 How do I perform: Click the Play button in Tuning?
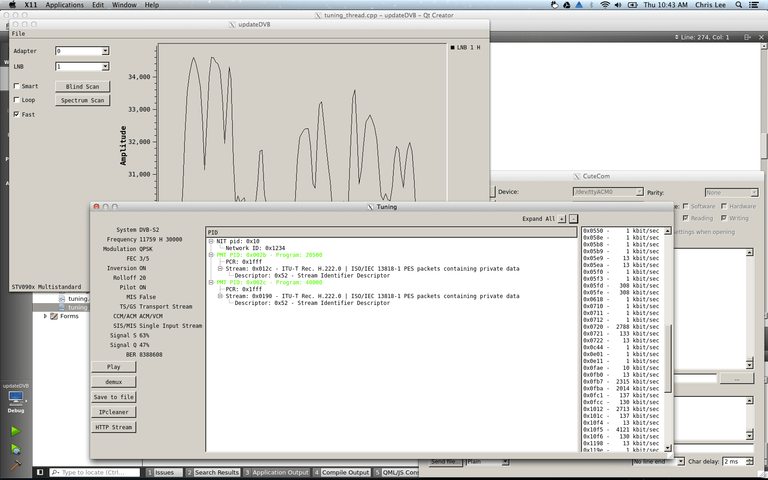coord(114,367)
